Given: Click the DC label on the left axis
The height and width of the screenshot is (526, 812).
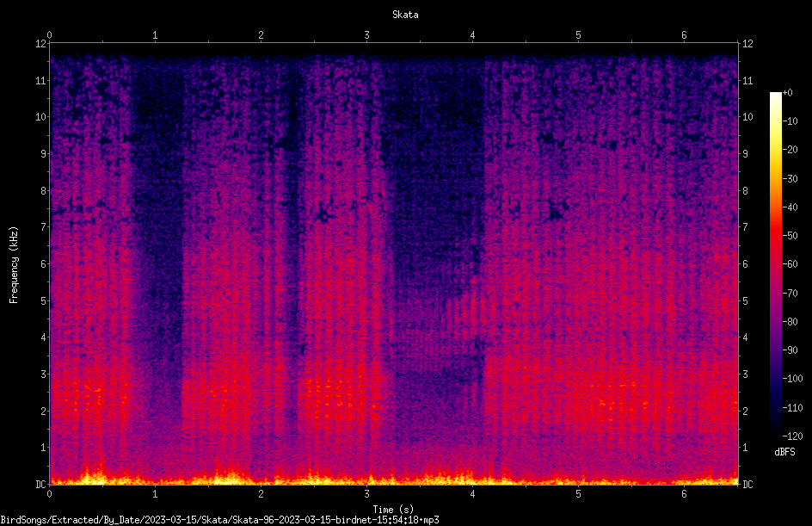Looking at the screenshot, I should click(40, 484).
